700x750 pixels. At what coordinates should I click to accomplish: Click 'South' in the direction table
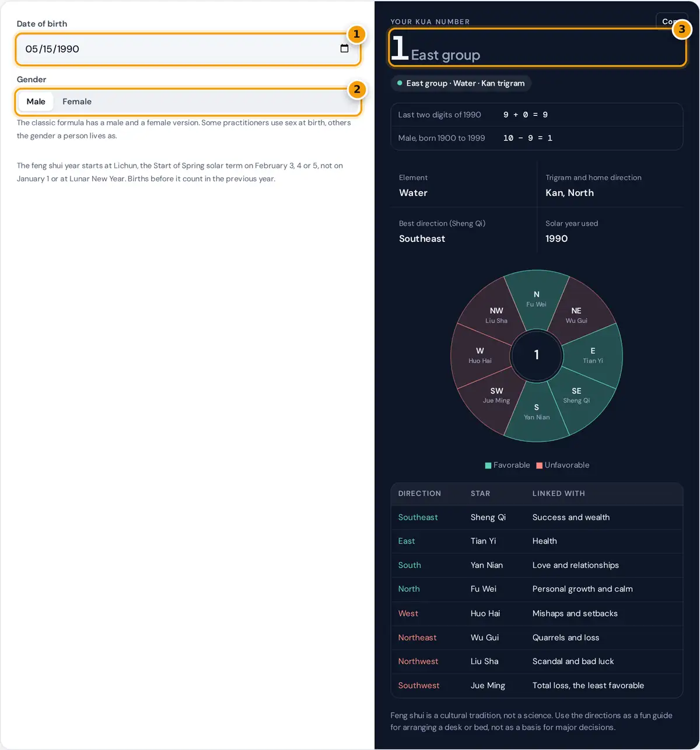coord(409,565)
